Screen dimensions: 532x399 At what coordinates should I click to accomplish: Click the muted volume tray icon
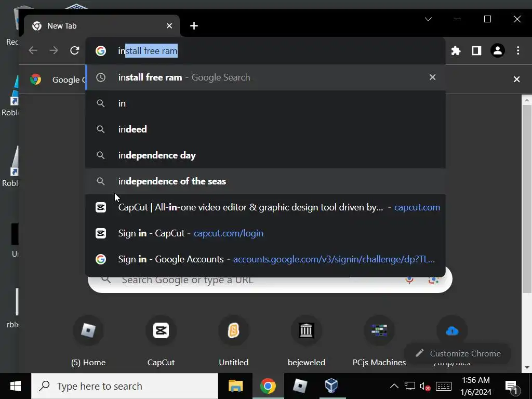[425, 386]
